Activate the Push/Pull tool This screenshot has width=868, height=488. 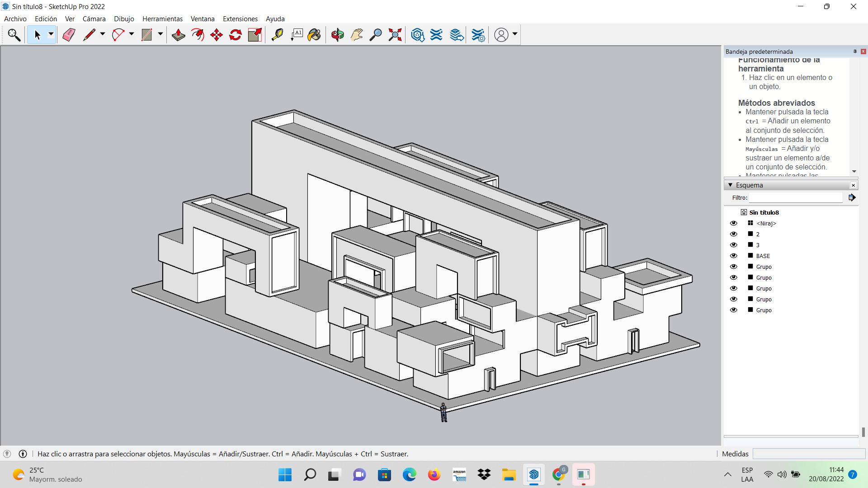coord(178,35)
